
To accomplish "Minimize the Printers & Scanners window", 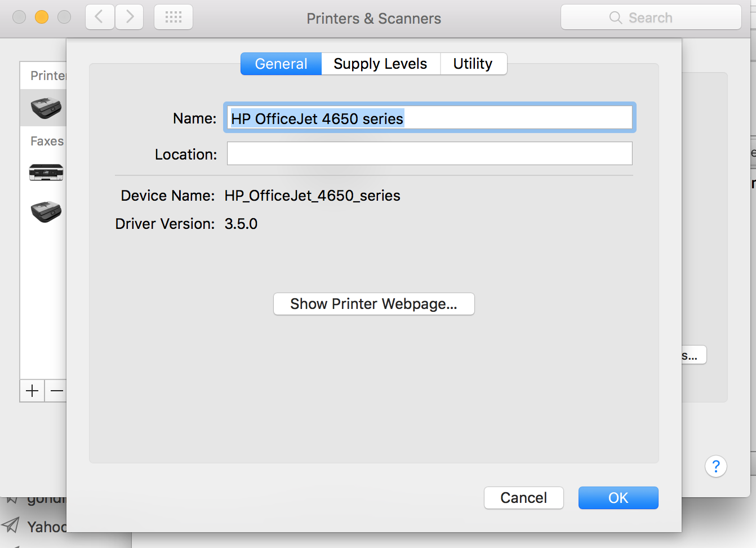I will click(x=42, y=17).
